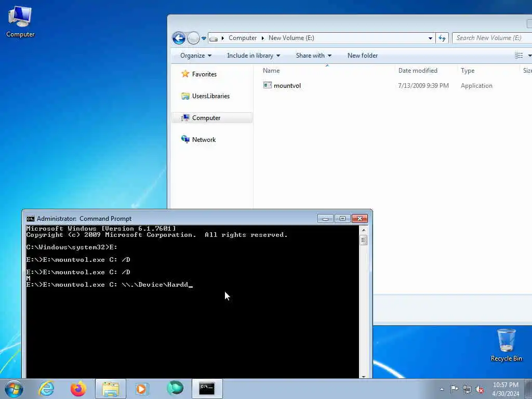Click the Explorer Forward arrow button
532x399 pixels.
tap(193, 38)
